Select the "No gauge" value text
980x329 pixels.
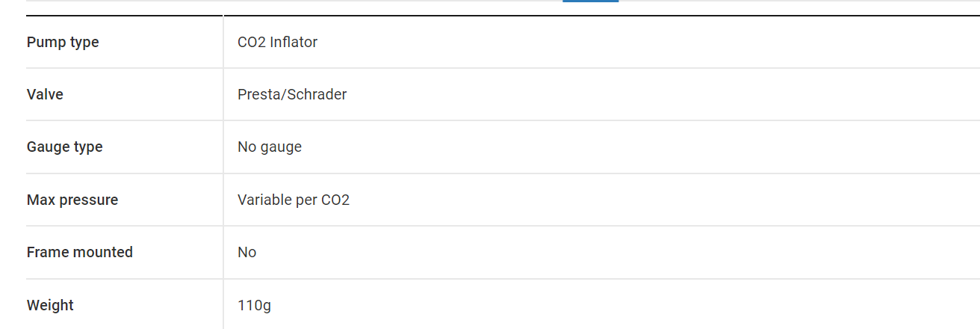(x=270, y=147)
